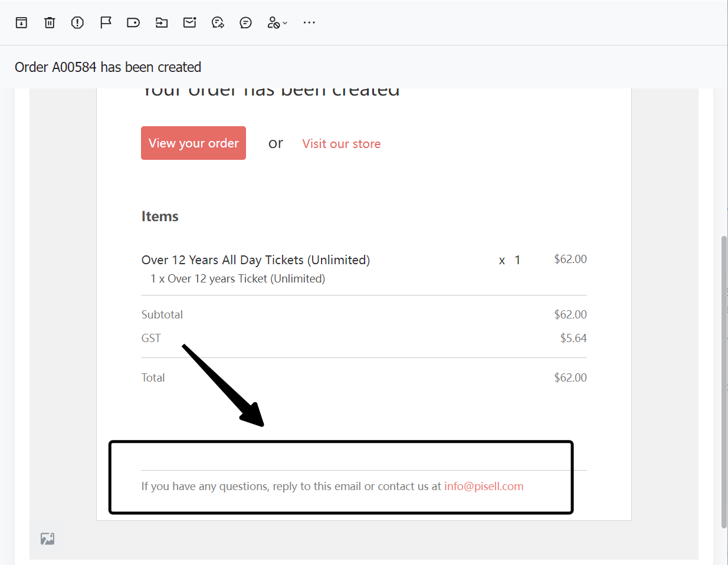Open the block sender dropdown
Screen dimensions: 728x565
coord(277,22)
